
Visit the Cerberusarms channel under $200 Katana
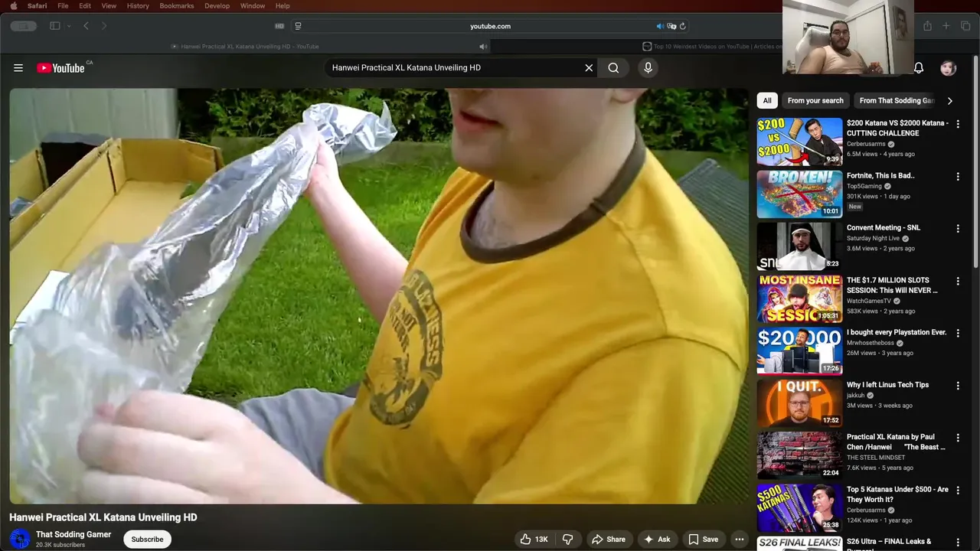pos(866,144)
